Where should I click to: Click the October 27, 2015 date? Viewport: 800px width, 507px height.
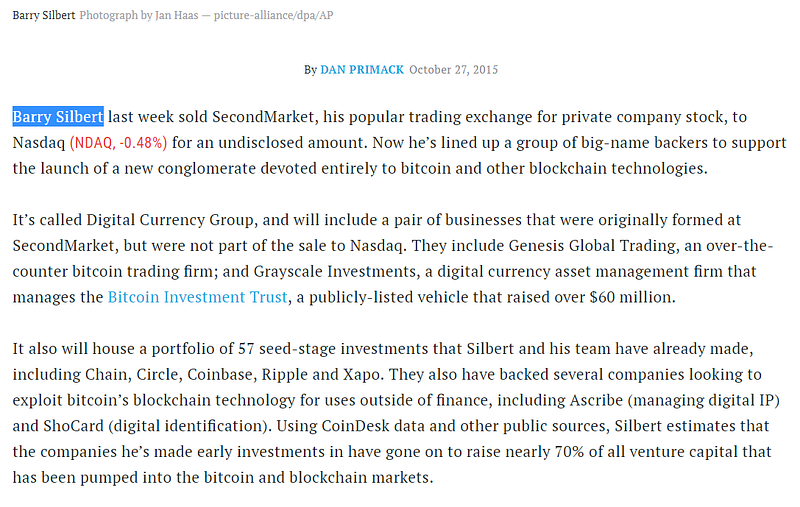point(454,70)
